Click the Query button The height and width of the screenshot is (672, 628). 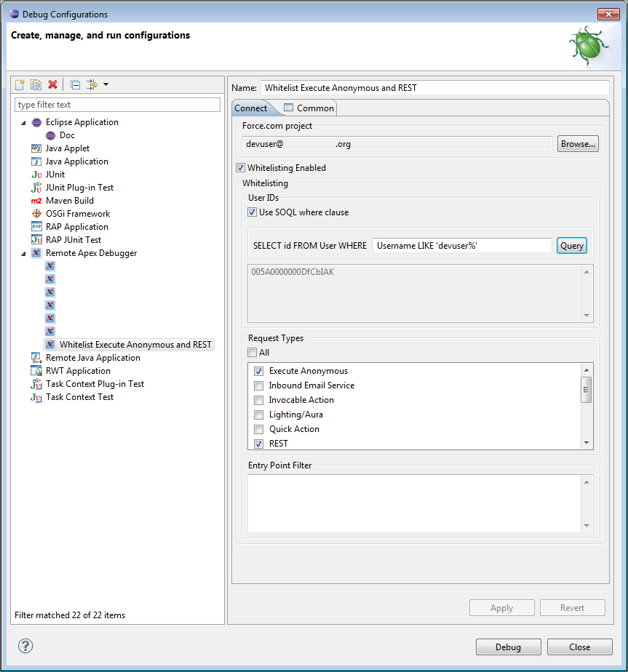(x=572, y=246)
